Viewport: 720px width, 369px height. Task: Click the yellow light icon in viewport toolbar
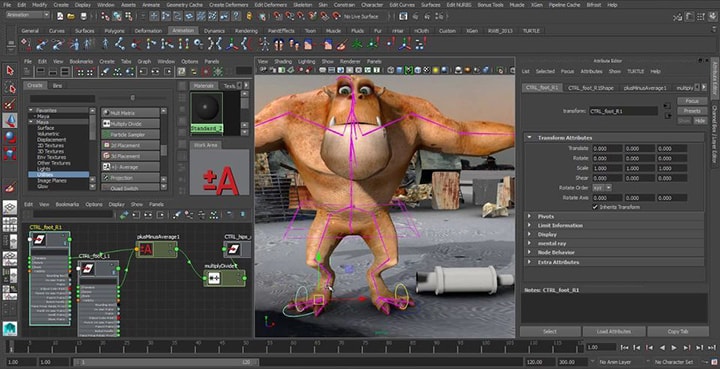point(435,70)
